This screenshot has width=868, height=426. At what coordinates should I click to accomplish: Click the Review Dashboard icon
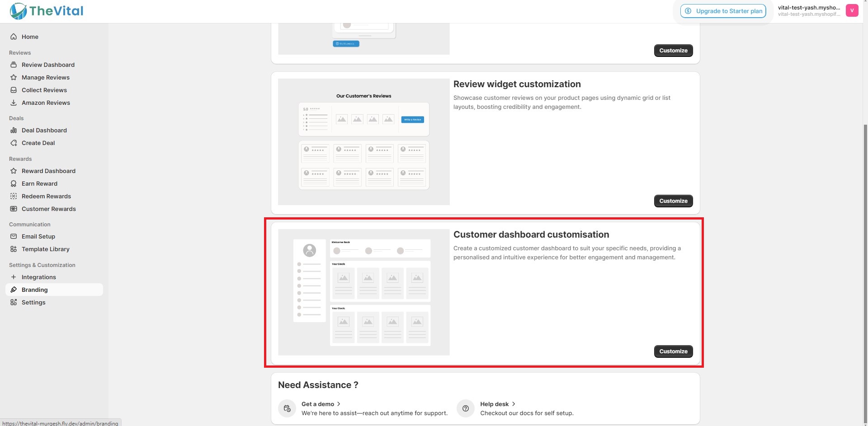tap(14, 65)
